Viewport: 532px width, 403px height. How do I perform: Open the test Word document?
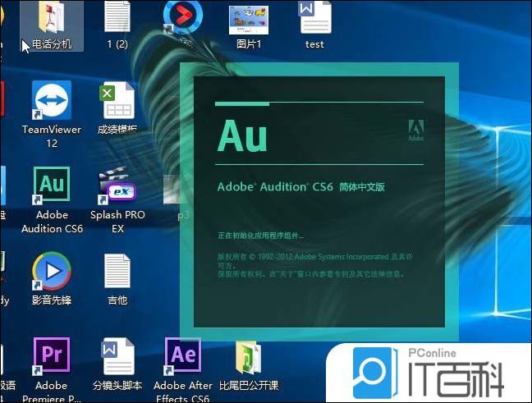[x=314, y=18]
